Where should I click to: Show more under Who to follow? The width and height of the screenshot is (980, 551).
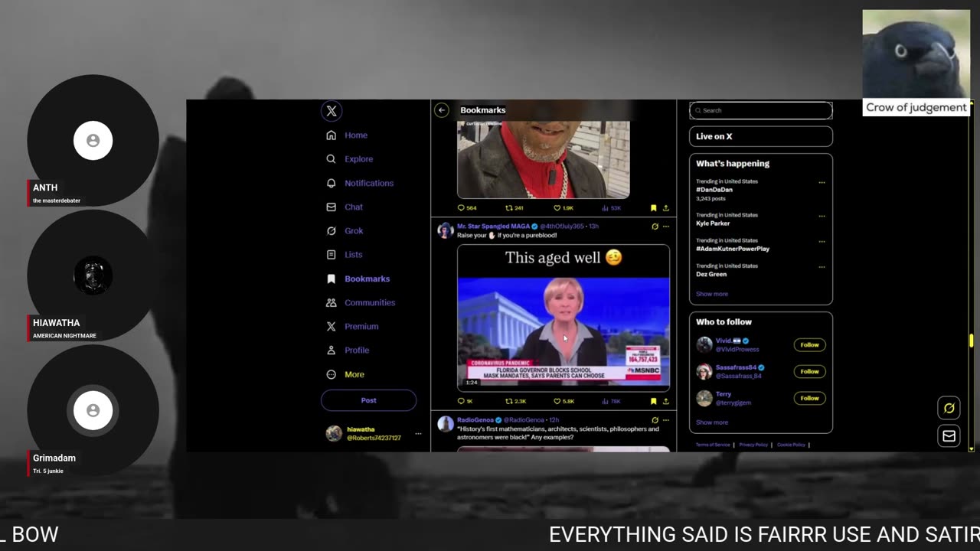click(712, 422)
